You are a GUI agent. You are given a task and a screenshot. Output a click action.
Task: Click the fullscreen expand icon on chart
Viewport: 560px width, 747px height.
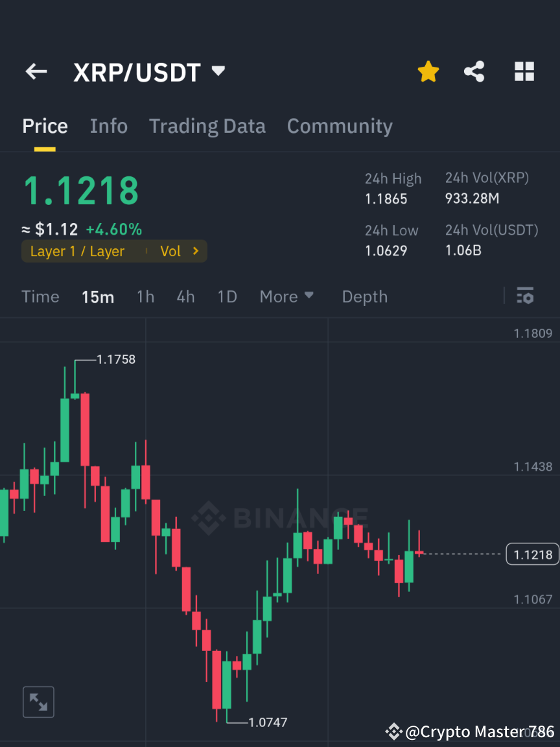(x=38, y=702)
